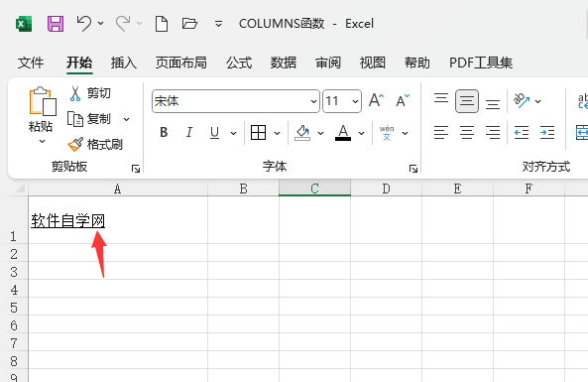Click the 粘贴 paste clipboard icon
Image resolution: width=588 pixels, height=382 pixels.
click(x=43, y=101)
